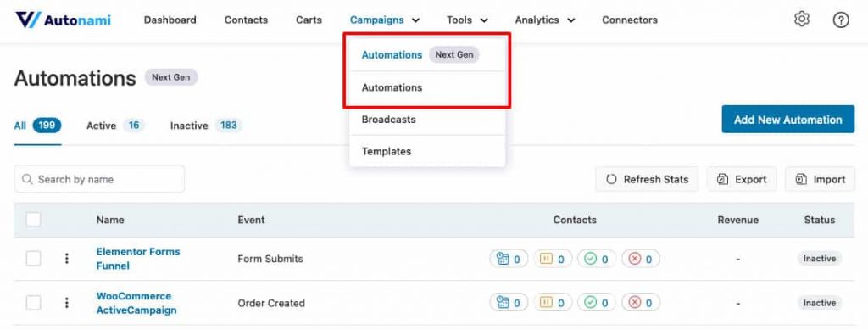Expand the Tools dropdown menu
The width and height of the screenshot is (868, 330).
(x=467, y=20)
